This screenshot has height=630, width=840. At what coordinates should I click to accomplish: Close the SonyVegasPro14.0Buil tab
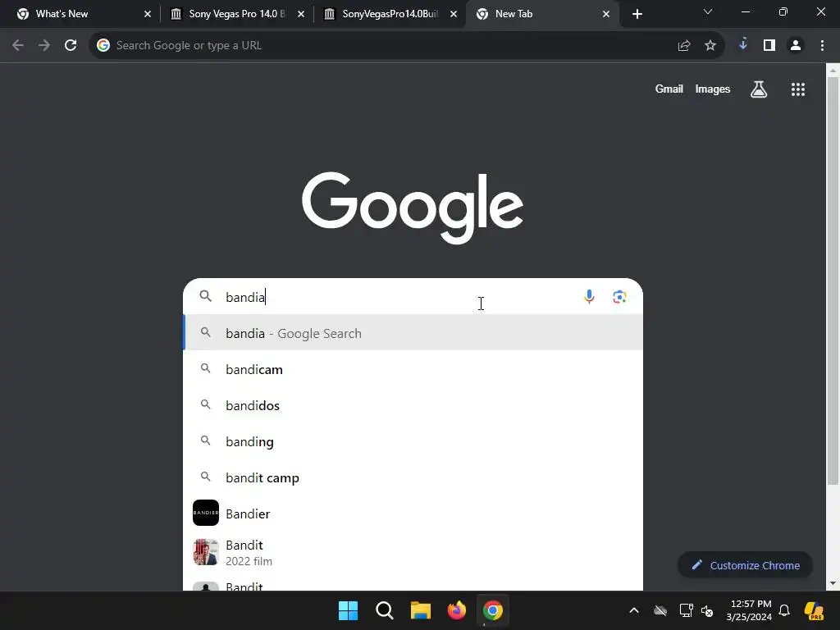[454, 14]
